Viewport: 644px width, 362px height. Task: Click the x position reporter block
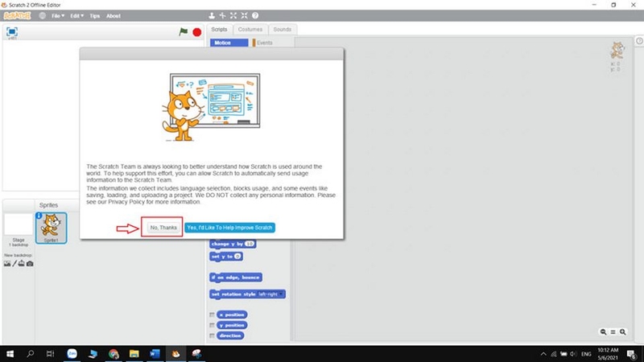(232, 315)
